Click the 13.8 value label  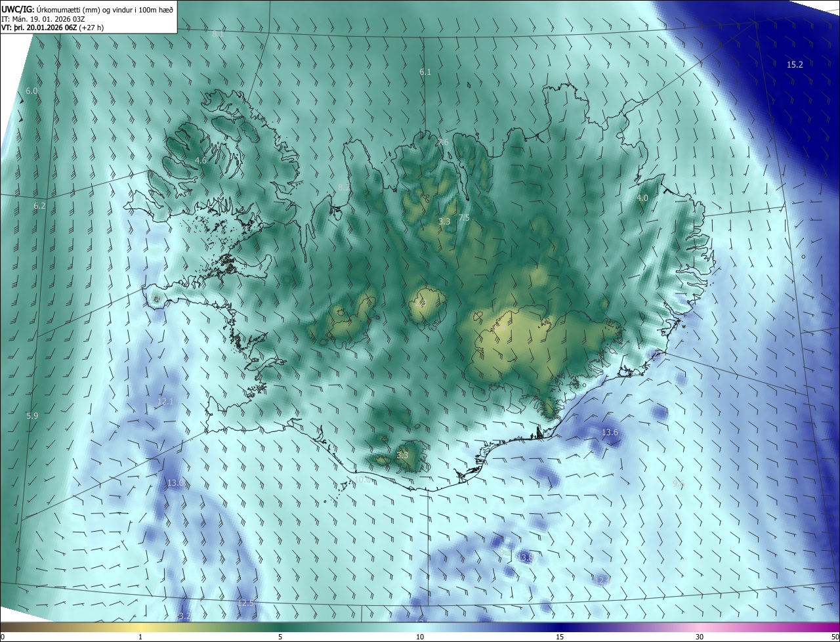point(525,557)
